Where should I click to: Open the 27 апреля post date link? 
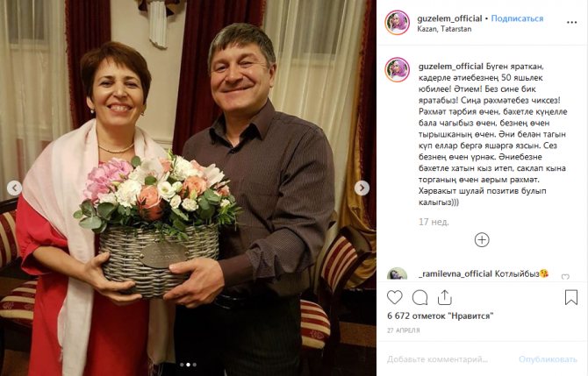(404, 330)
